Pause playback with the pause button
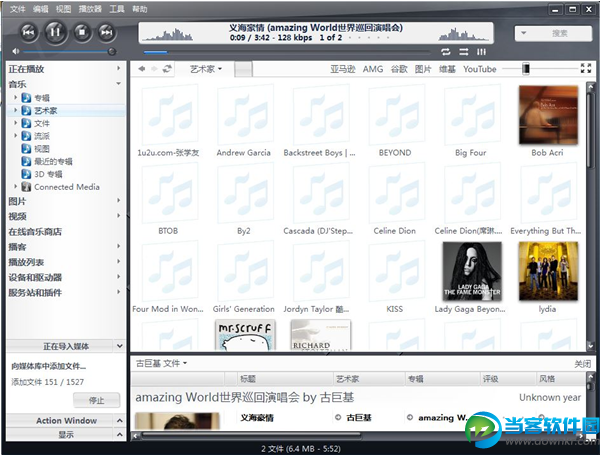 point(55,32)
